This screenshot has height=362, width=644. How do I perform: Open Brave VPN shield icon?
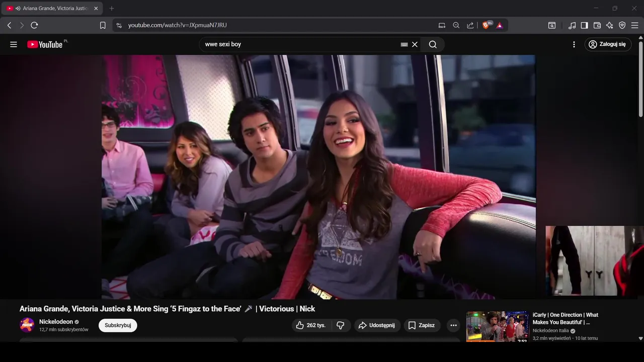tap(622, 25)
